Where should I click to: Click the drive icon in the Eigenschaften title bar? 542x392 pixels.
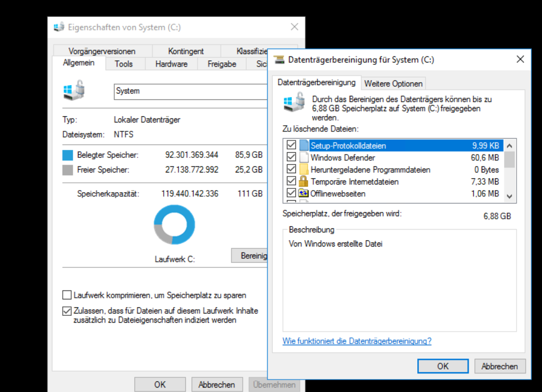(x=59, y=27)
